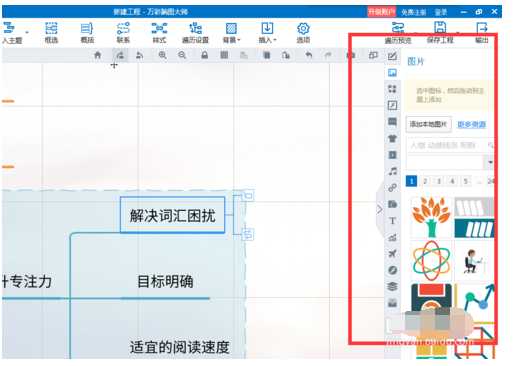Click the 输出 export icon
Screen dimensions: 515x366
[x=482, y=32]
